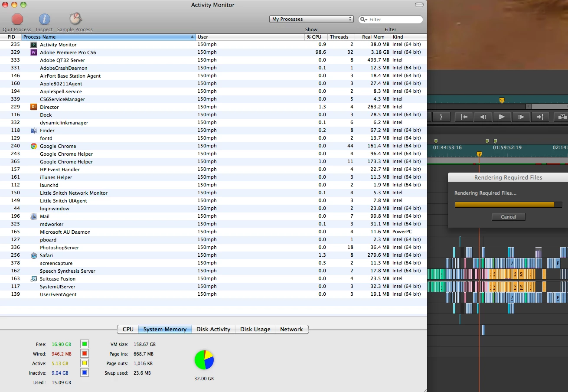Screen dimensions: 568x392
Task: Select the Adobe Premiere Pro CS6 icon
Action: (34, 52)
